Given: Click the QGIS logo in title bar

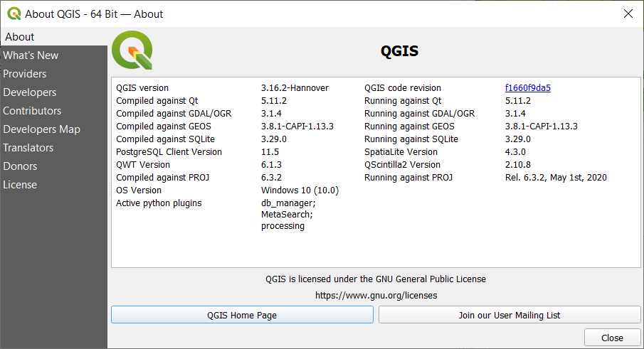Looking at the screenshot, I should [x=14, y=14].
